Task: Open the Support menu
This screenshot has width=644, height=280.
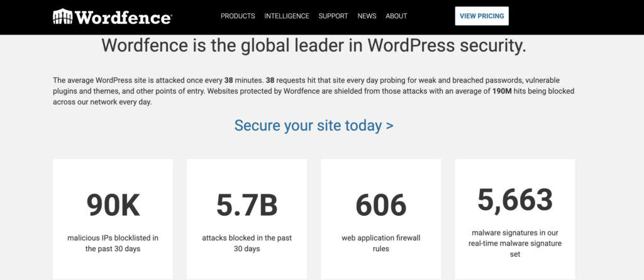Action: pos(333,16)
